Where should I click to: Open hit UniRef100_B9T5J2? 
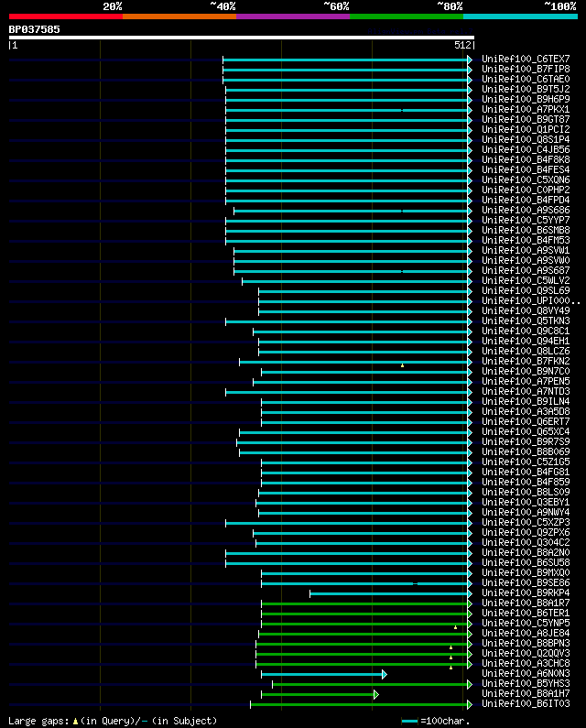526,89
